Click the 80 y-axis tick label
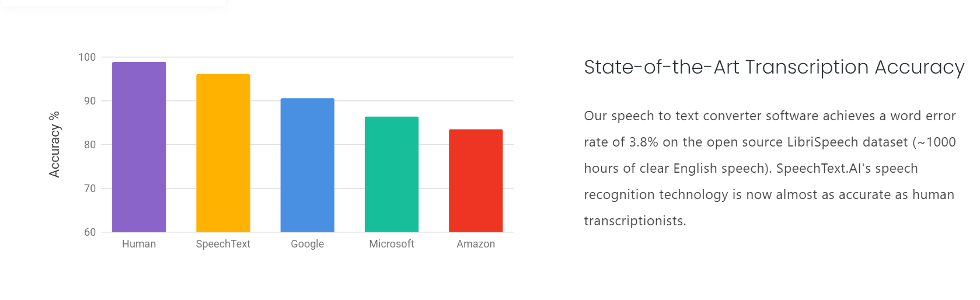The height and width of the screenshot is (300, 980). [90, 145]
